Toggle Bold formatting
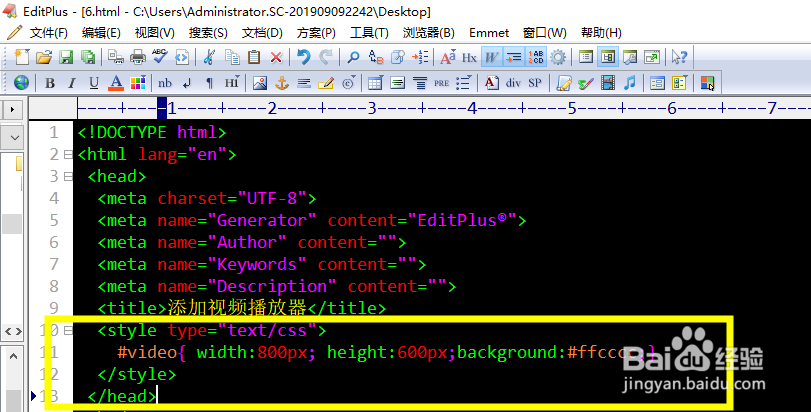811x412 pixels. click(x=50, y=82)
